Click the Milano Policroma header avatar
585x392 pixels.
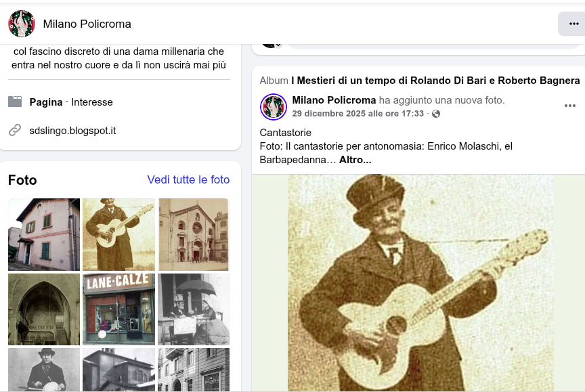[22, 24]
